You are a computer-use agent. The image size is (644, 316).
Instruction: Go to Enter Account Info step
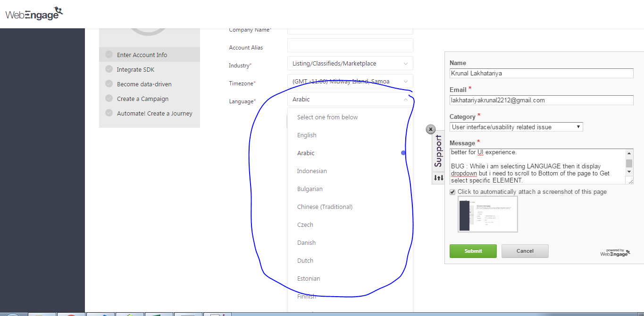(x=150, y=55)
